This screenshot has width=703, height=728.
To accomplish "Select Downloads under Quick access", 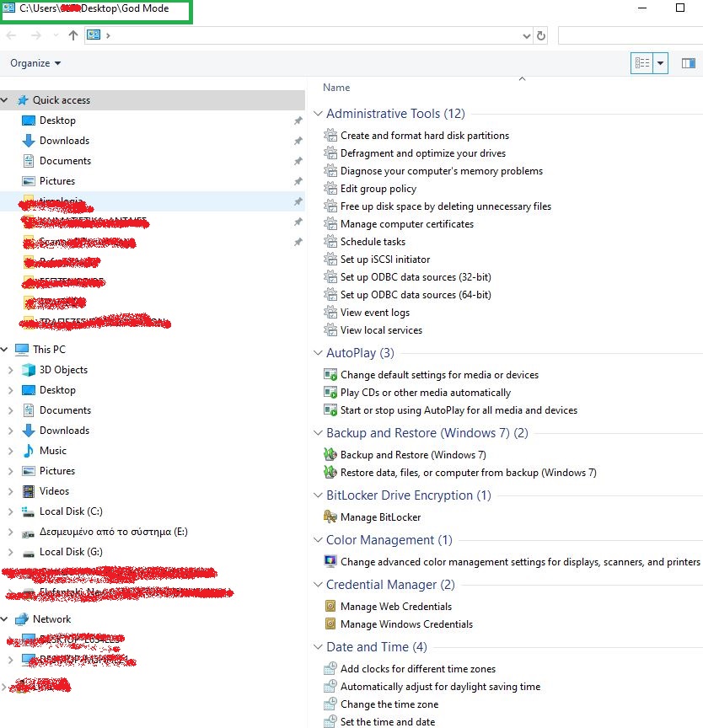I will (64, 140).
